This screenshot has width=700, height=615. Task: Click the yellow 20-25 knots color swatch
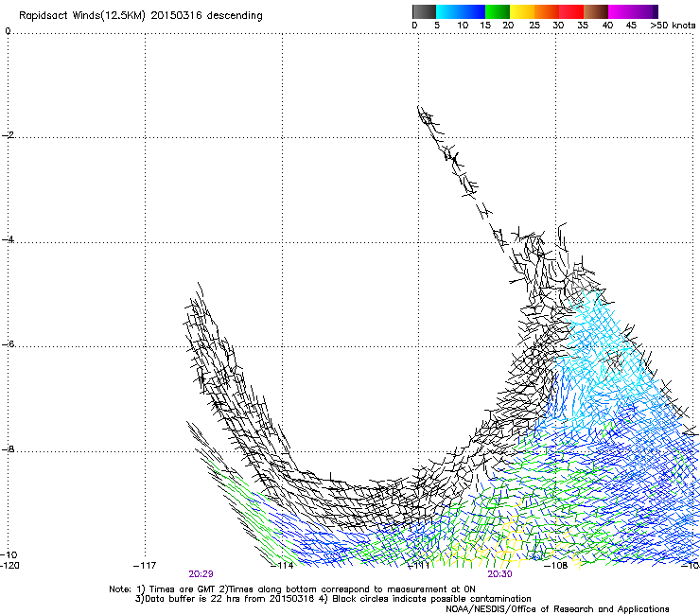tap(522, 11)
